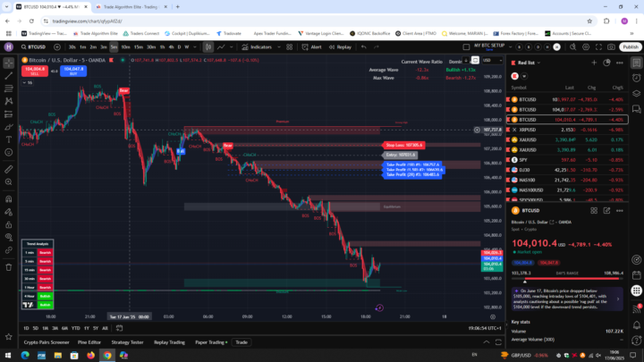Open go-to-date calendar icon

[119, 328]
